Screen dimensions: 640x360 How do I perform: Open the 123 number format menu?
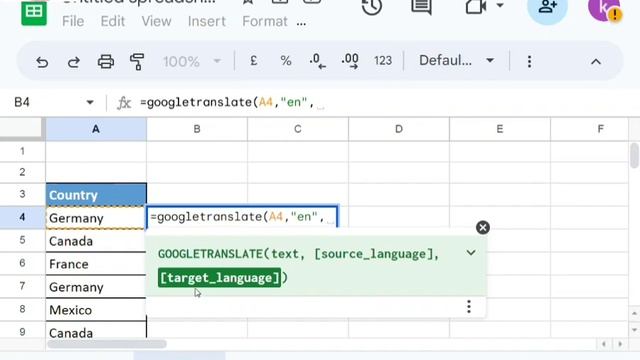[382, 61]
